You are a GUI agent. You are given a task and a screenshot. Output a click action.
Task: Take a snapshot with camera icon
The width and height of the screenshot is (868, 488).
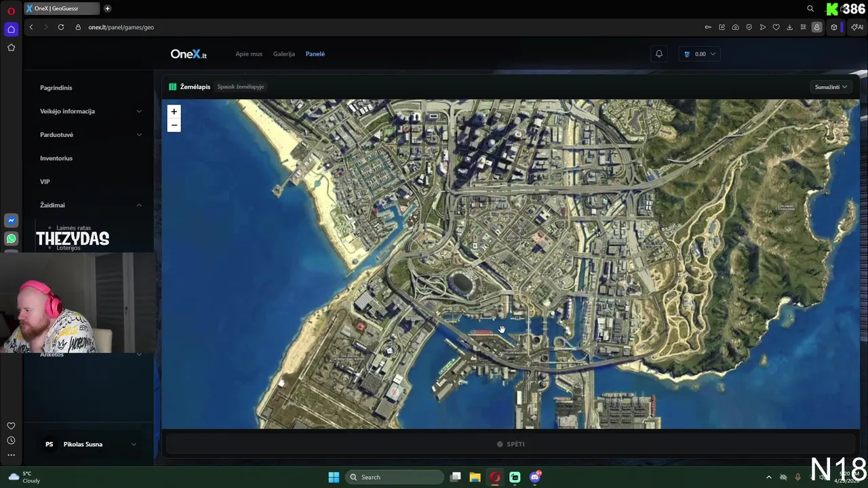tap(735, 27)
